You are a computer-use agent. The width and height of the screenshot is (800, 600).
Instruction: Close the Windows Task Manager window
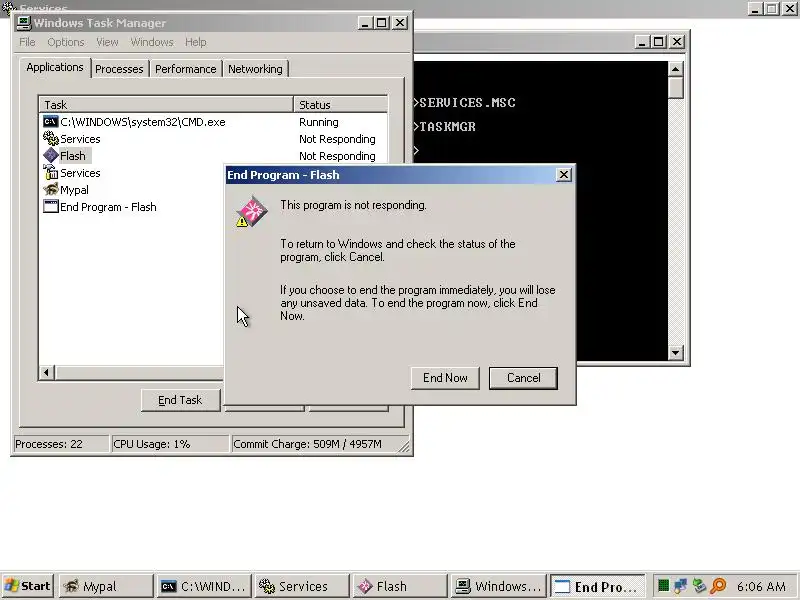tap(400, 23)
